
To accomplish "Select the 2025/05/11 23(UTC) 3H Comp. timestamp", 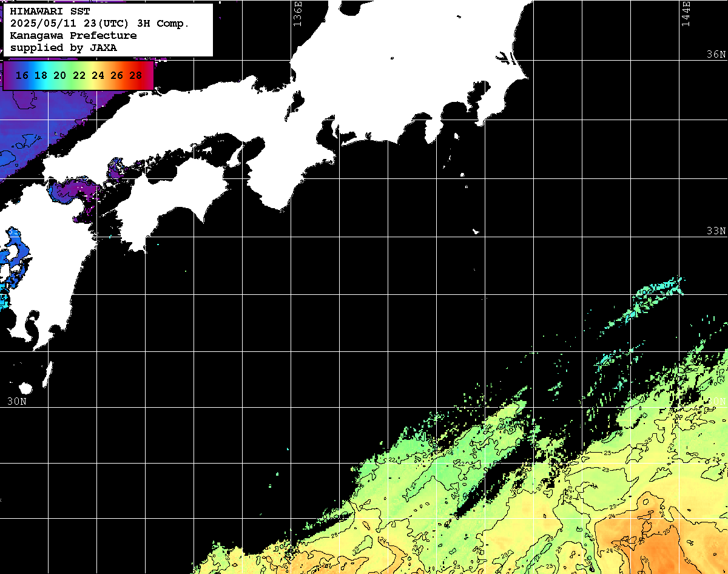I will click(100, 24).
